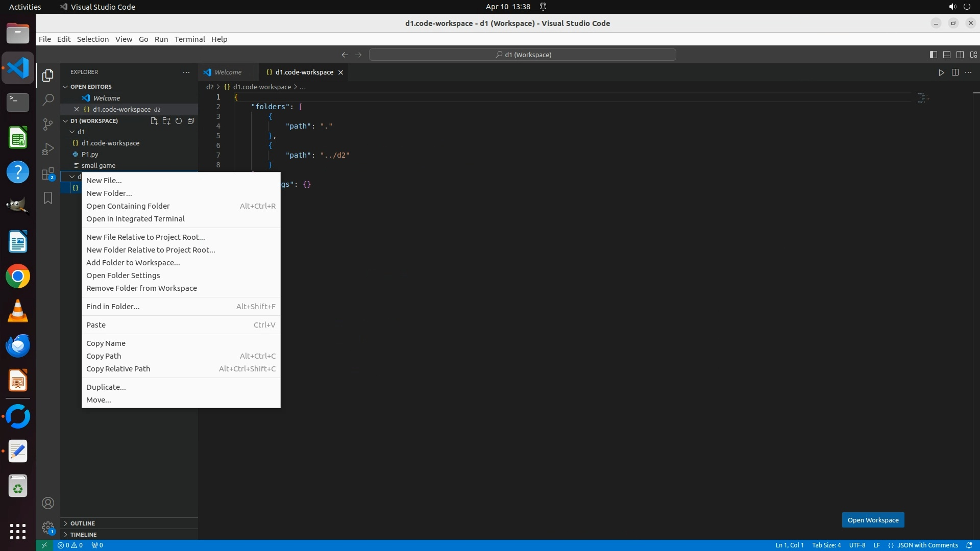
Task: Collapse the Open Editors section
Action: tap(65, 87)
